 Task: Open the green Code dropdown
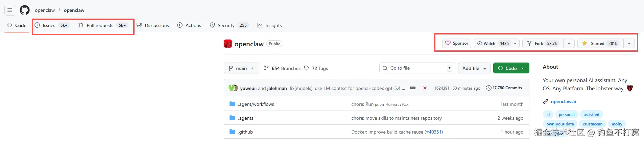[x=511, y=68]
